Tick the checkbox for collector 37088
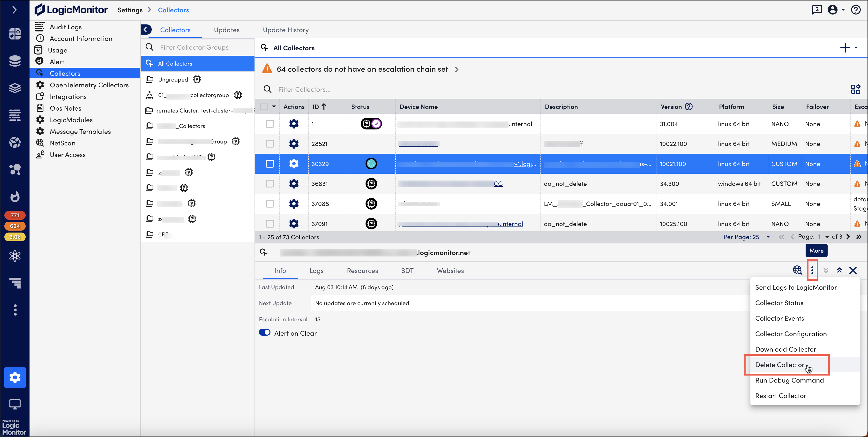Viewport: 868px width, 437px height. (x=269, y=203)
